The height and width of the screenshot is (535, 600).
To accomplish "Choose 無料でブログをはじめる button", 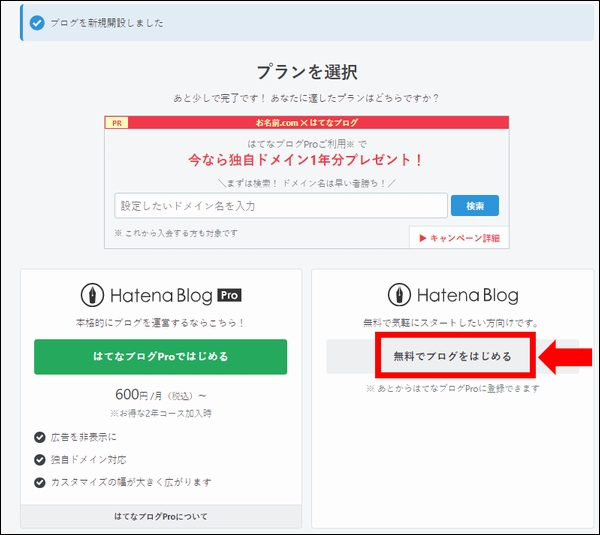I will (x=453, y=357).
